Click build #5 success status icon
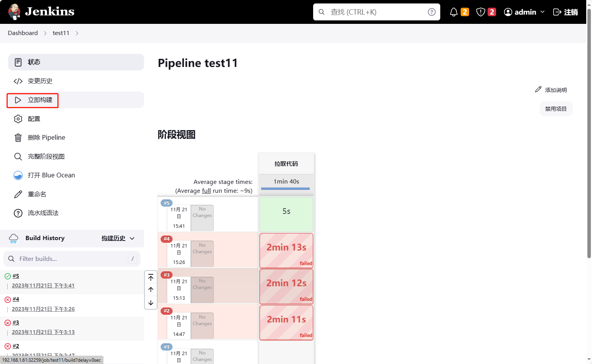 7,276
